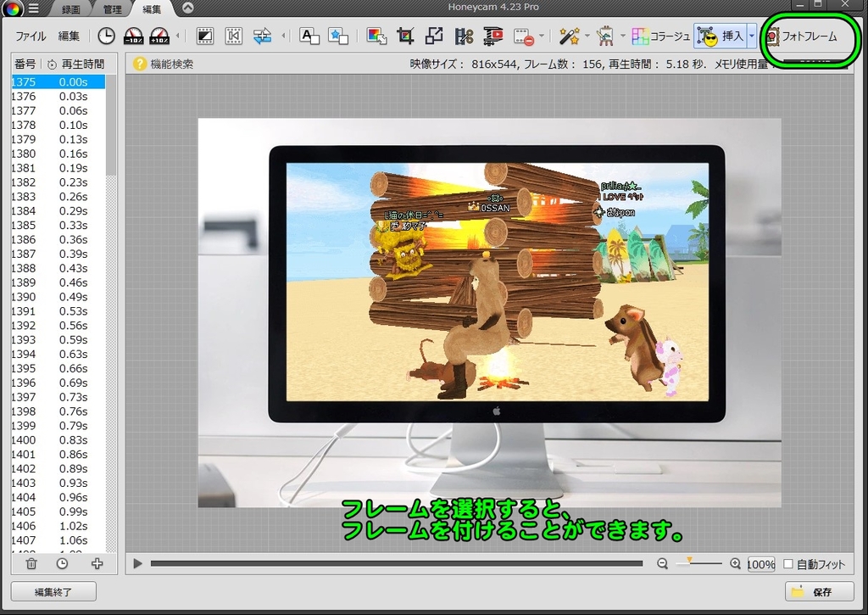This screenshot has width=868, height=615.
Task: Play the animation preview
Action: coord(137,564)
